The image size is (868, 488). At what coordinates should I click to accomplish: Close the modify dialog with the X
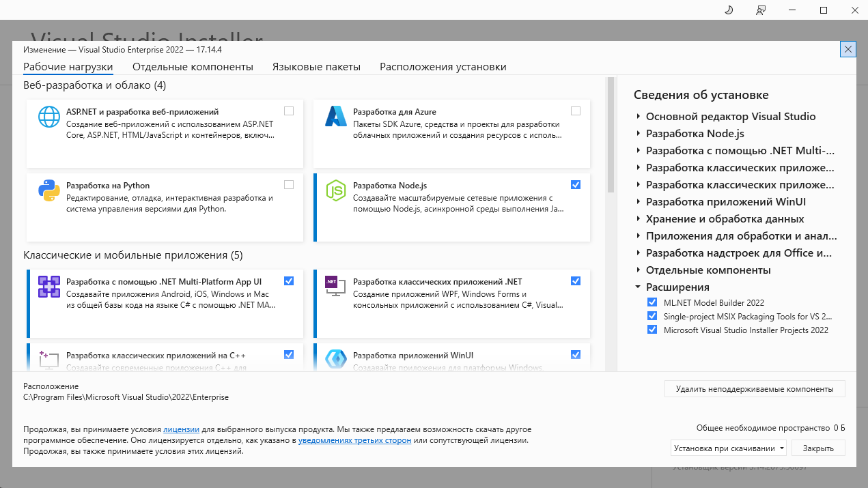(848, 49)
